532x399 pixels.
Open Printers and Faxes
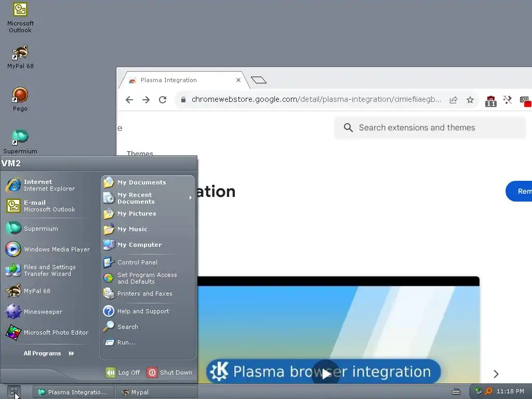point(148,294)
